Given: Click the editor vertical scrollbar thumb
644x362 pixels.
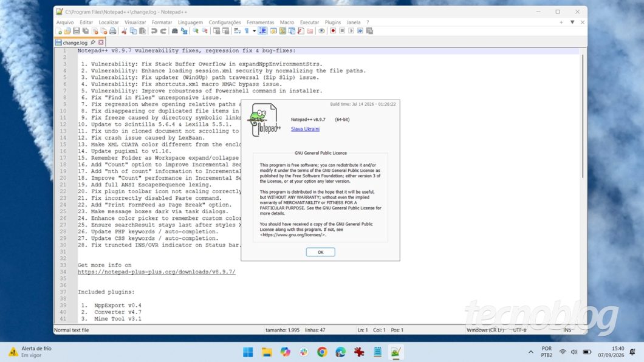Looking at the screenshot, I should tap(583, 116).
